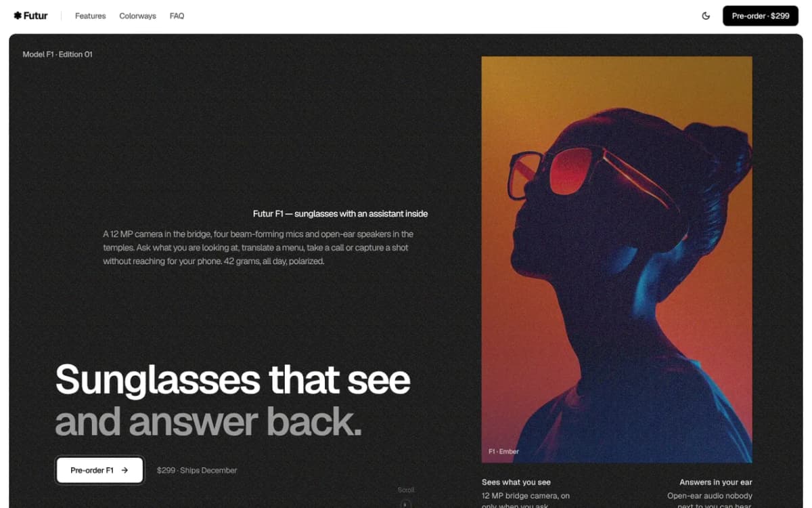Viewport: 812px width, 508px height.
Task: Click the Pre-order F1 hero button
Action: pos(99,470)
